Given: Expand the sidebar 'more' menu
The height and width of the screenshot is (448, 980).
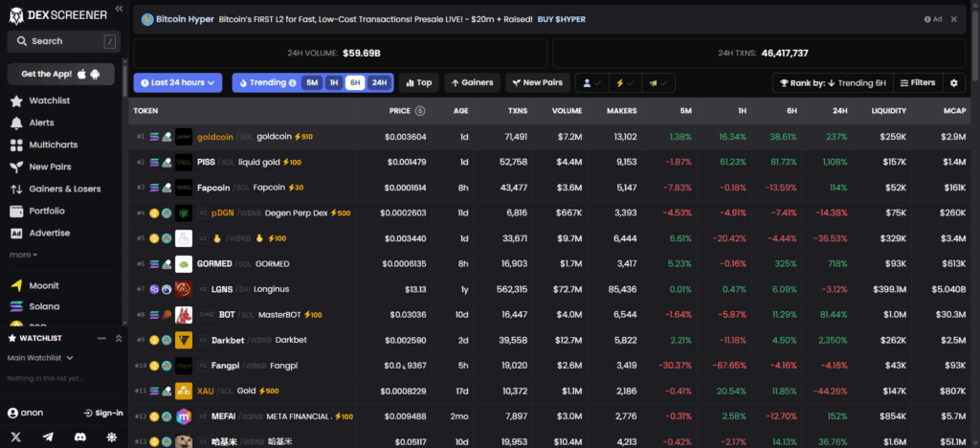Looking at the screenshot, I should pyautogui.click(x=24, y=255).
